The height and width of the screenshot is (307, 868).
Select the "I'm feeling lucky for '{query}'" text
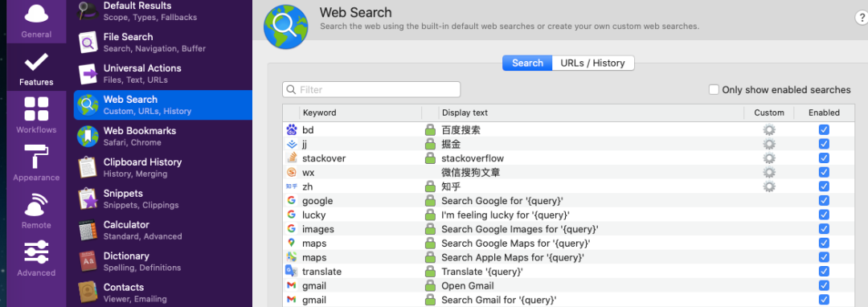coord(506,215)
